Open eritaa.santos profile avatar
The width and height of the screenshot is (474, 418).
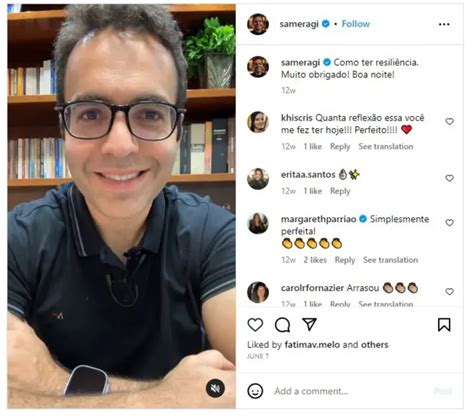coord(258,179)
